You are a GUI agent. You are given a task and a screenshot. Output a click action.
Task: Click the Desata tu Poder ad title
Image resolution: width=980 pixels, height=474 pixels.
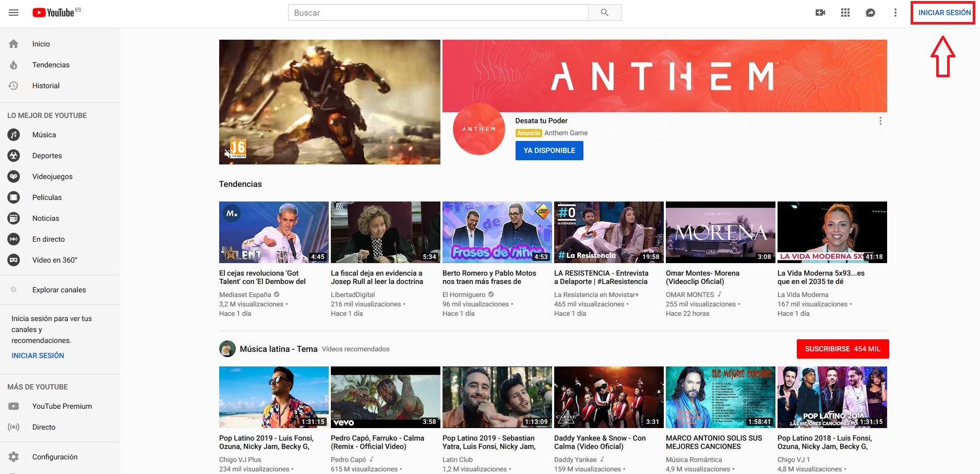click(x=541, y=121)
